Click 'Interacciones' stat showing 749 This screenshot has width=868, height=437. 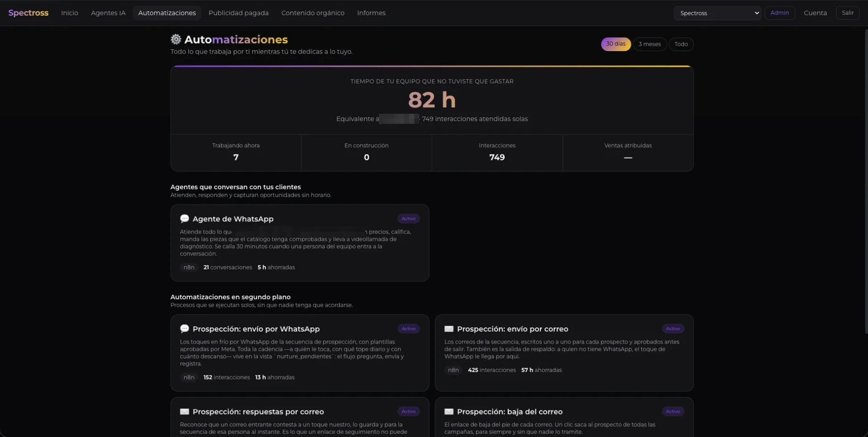click(497, 152)
